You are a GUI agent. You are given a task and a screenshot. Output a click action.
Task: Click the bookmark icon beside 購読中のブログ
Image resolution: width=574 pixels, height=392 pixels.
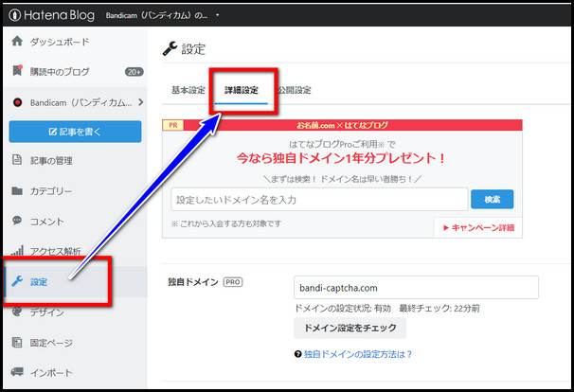pyautogui.click(x=17, y=70)
